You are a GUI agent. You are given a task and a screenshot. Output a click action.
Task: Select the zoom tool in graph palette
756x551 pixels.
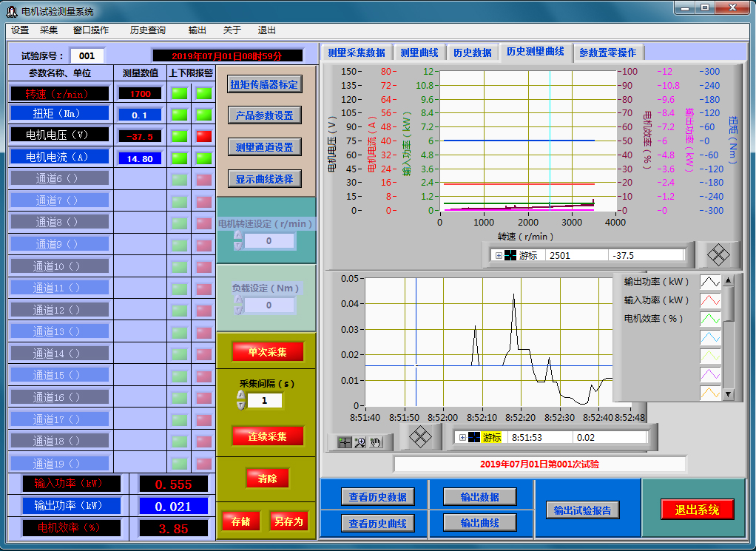pos(360,442)
